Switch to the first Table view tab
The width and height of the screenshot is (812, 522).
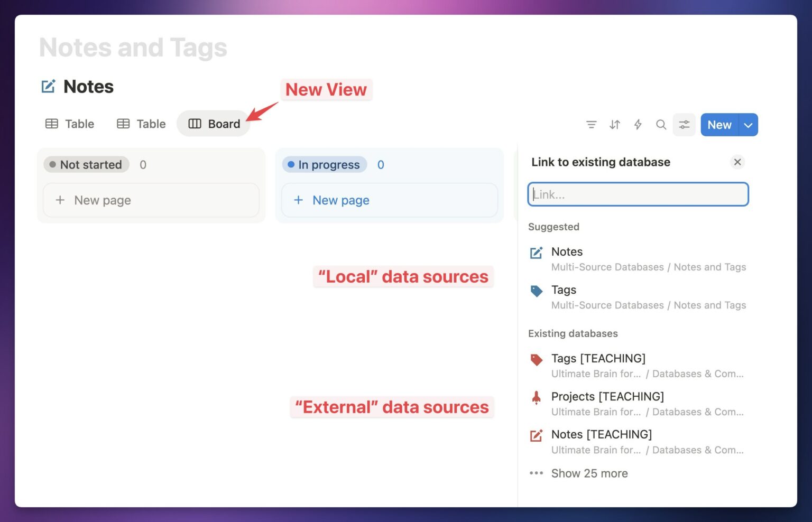pyautogui.click(x=70, y=124)
